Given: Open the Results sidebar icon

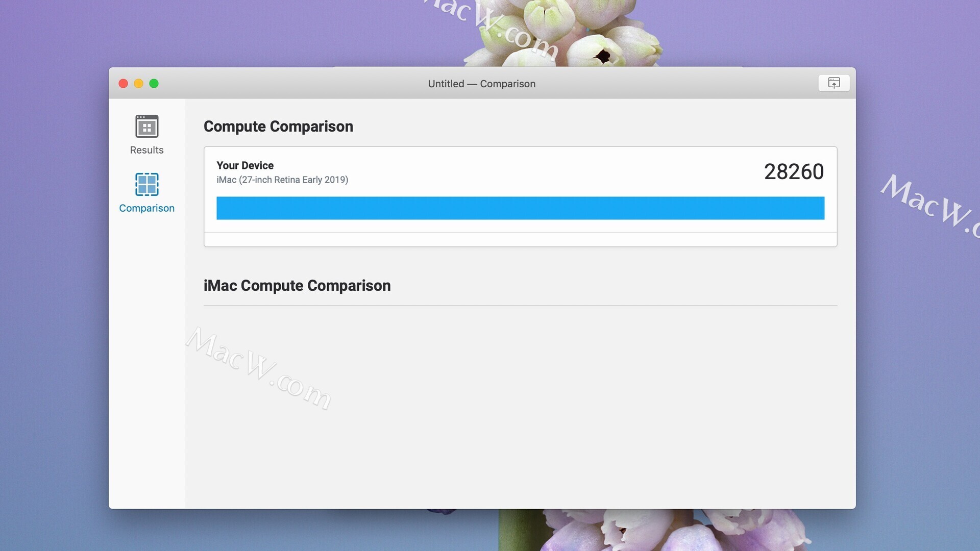Looking at the screenshot, I should (146, 126).
